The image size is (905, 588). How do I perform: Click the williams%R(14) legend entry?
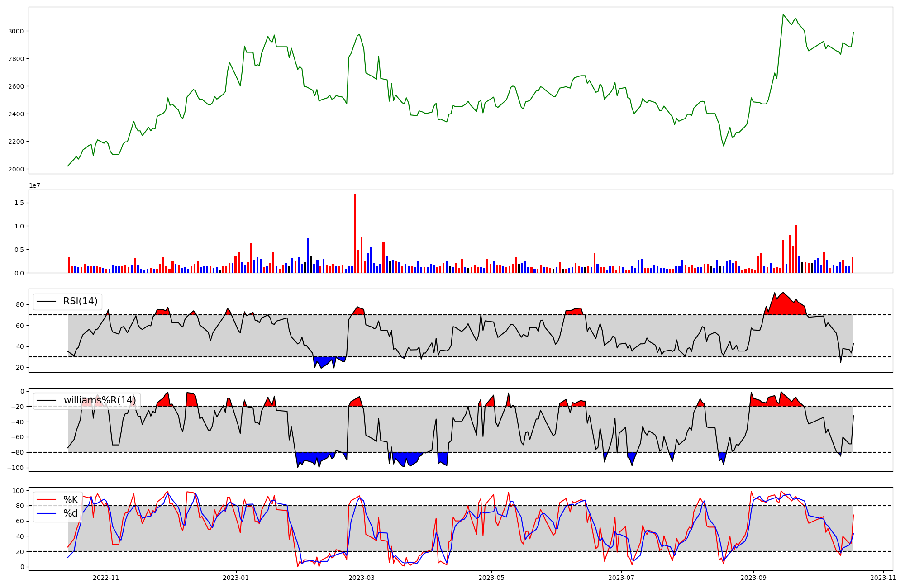(100, 400)
